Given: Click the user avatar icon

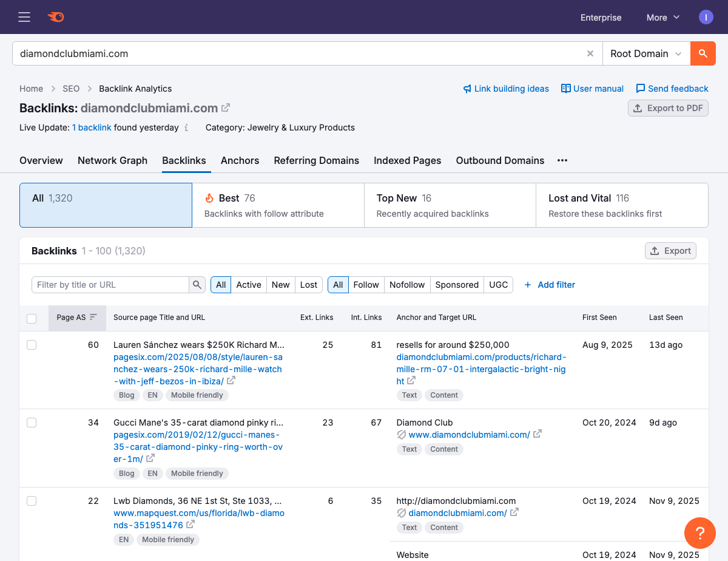Looking at the screenshot, I should coord(706,17).
